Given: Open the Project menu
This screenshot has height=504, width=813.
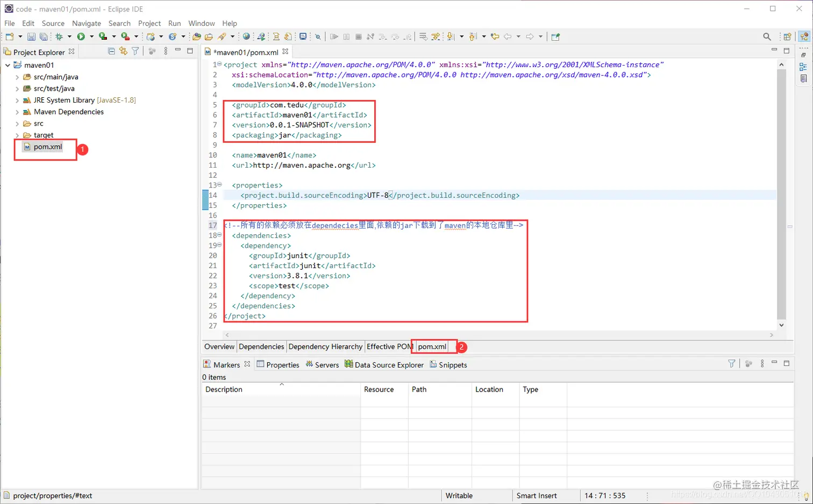Looking at the screenshot, I should (x=149, y=23).
